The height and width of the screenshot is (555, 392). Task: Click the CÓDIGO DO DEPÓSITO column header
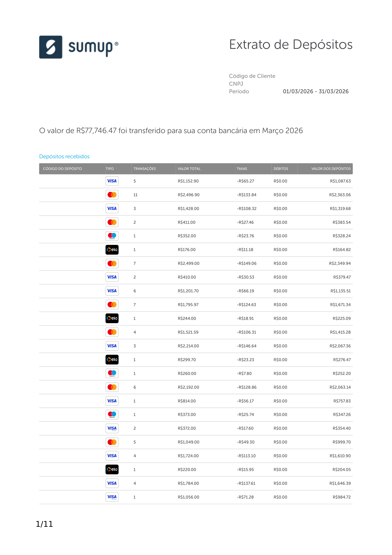coord(62,169)
